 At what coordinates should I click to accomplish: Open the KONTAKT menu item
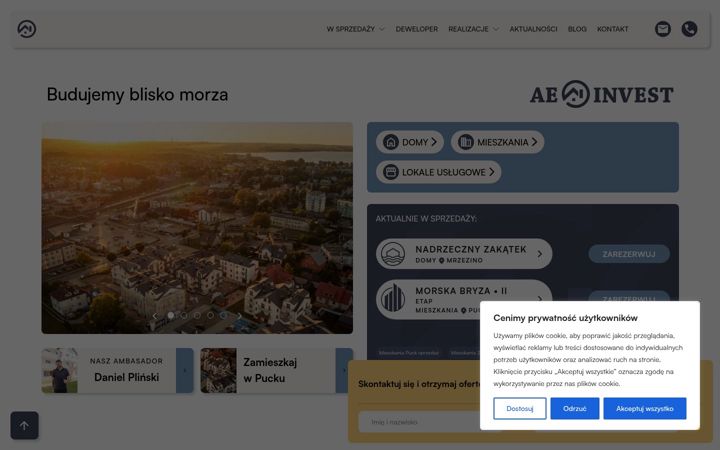pos(613,29)
